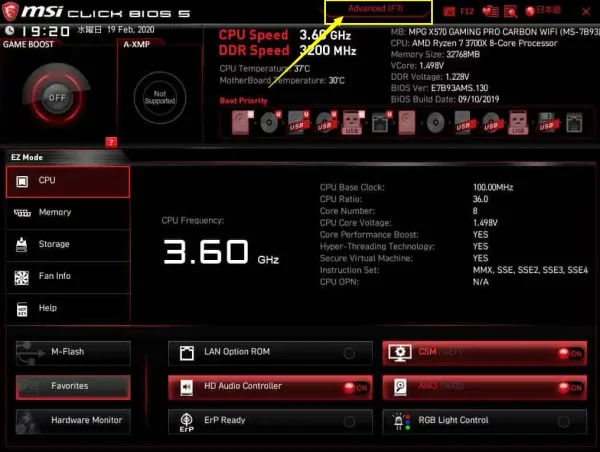Screen dimensions: 600x452
Task: Turn on the GAME BOOST knob
Action: click(57, 97)
